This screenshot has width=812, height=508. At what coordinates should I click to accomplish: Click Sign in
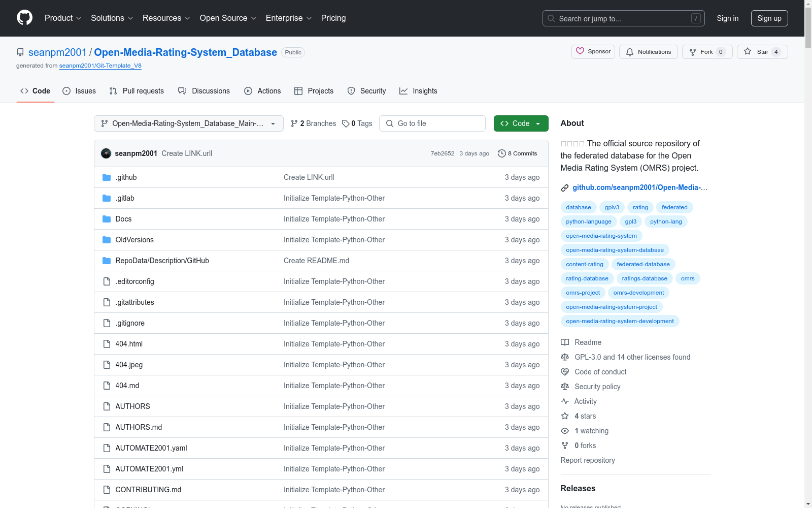click(x=728, y=18)
